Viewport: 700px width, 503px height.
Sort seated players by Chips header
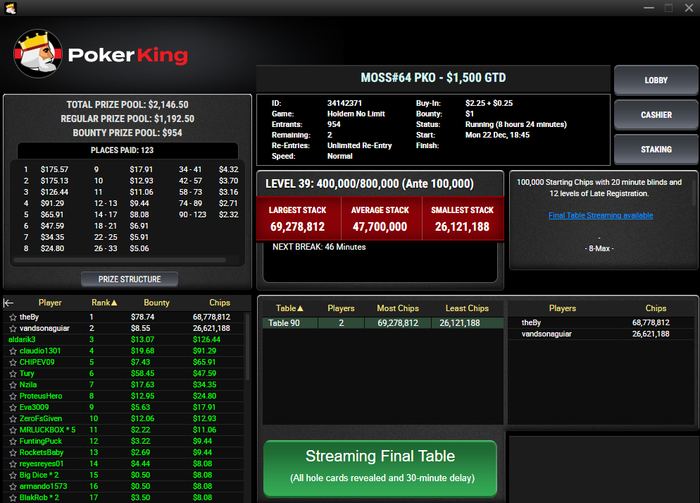point(655,308)
